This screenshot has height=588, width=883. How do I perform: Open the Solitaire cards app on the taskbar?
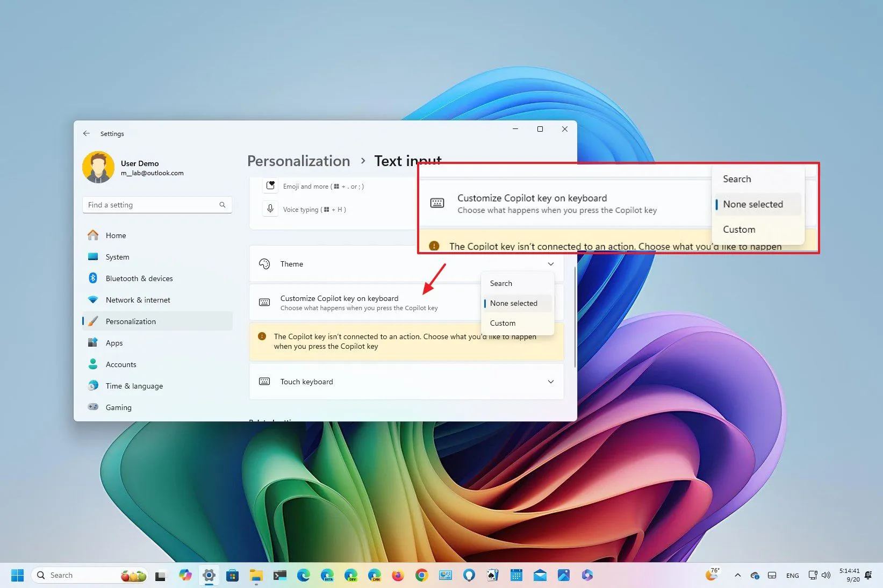point(492,575)
